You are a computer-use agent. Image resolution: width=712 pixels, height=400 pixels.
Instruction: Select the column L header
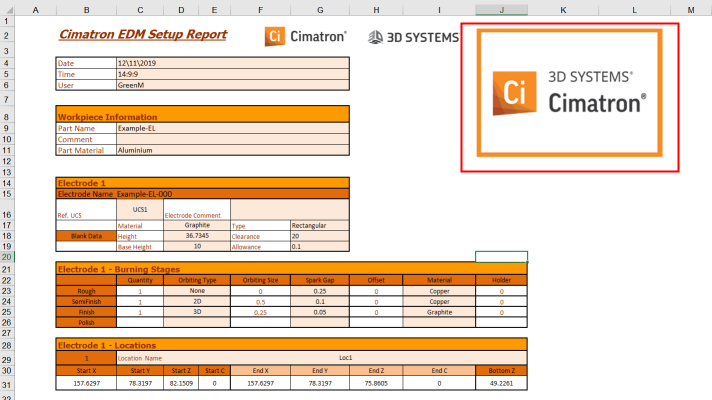point(634,10)
